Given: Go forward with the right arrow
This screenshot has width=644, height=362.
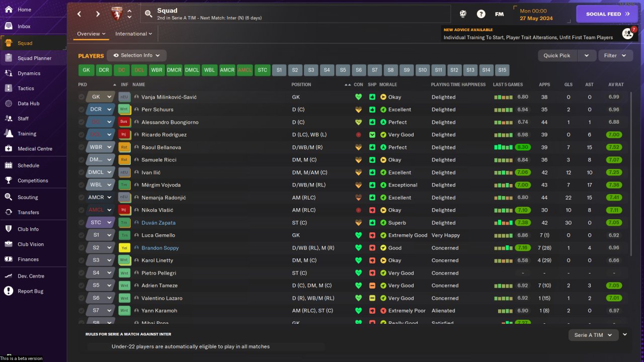Looking at the screenshot, I should (98, 14).
